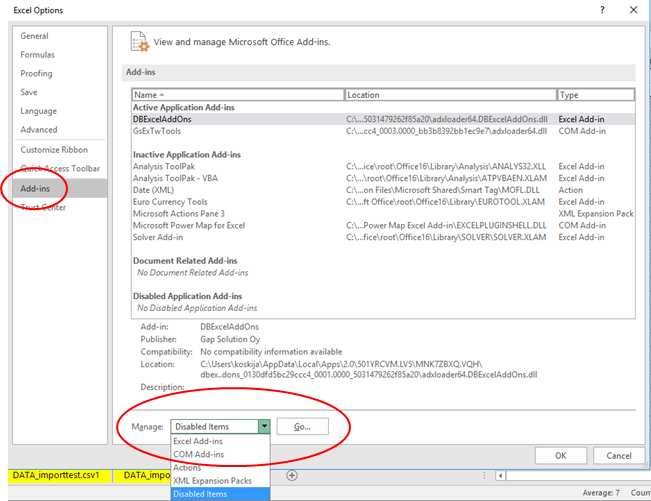The width and height of the screenshot is (651, 501).
Task: Switch to the Formulas category
Action: pyautogui.click(x=38, y=54)
